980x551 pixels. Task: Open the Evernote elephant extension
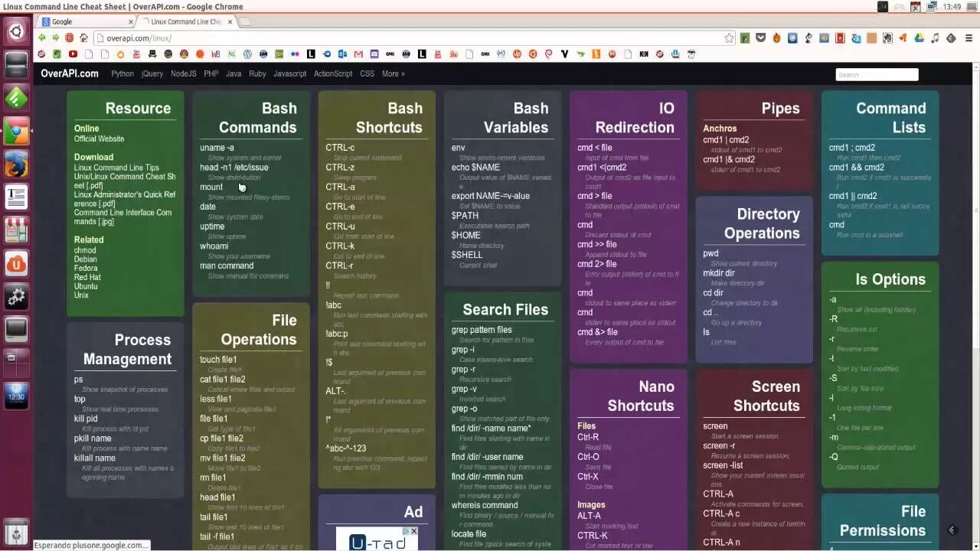click(x=887, y=37)
